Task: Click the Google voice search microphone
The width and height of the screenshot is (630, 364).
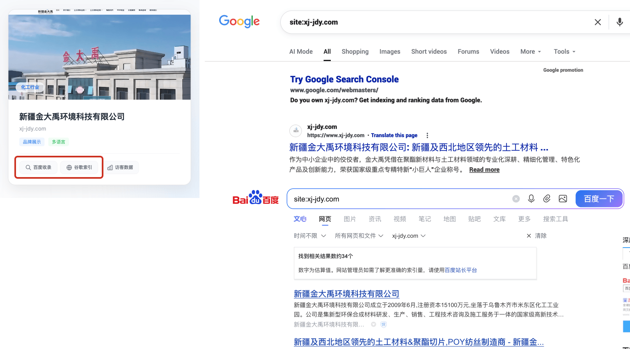Action: (x=619, y=22)
